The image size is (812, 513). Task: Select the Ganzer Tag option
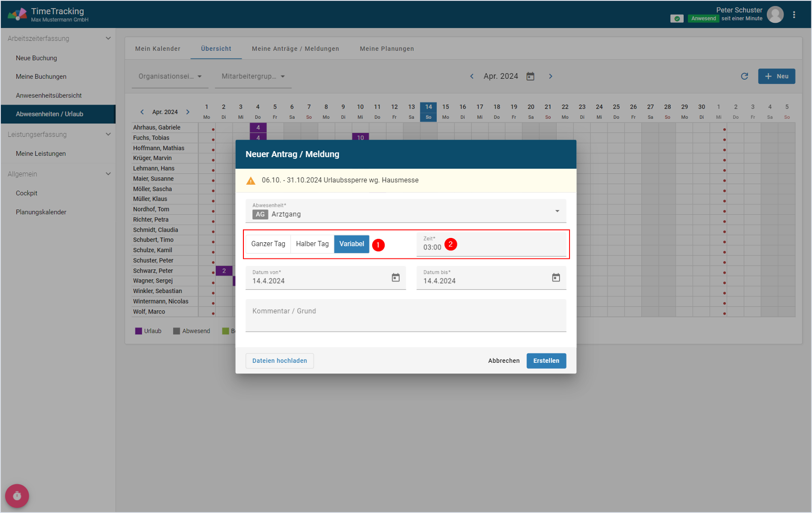(x=268, y=244)
